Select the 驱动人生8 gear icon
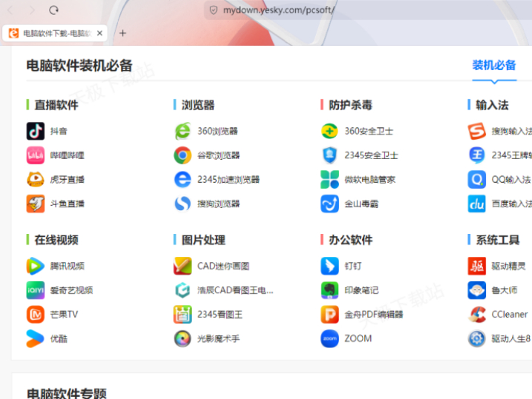The height and width of the screenshot is (399, 532). pos(477,339)
